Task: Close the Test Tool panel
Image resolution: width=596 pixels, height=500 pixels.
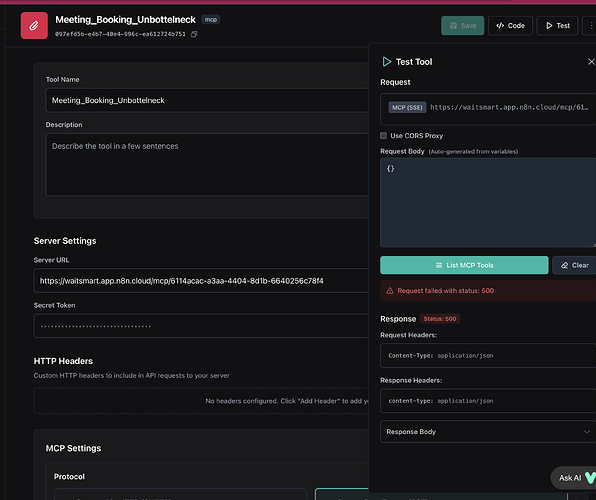Action: tap(591, 62)
